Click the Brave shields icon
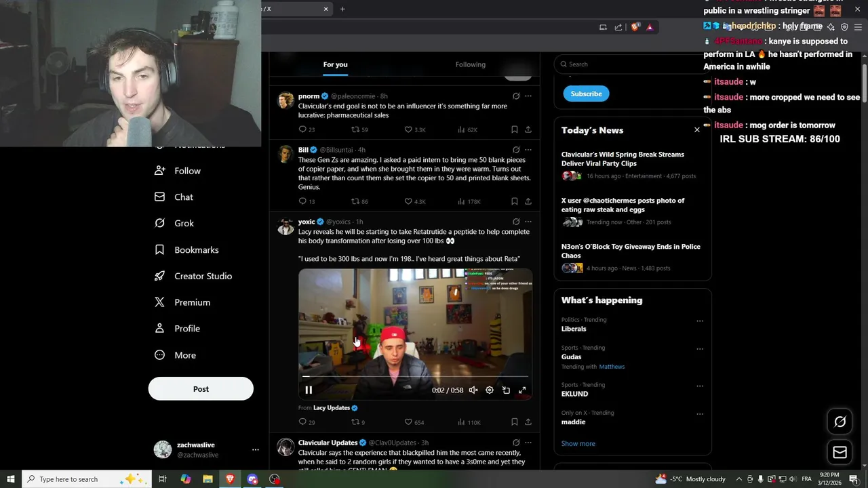This screenshot has width=868, height=488. coord(635,27)
